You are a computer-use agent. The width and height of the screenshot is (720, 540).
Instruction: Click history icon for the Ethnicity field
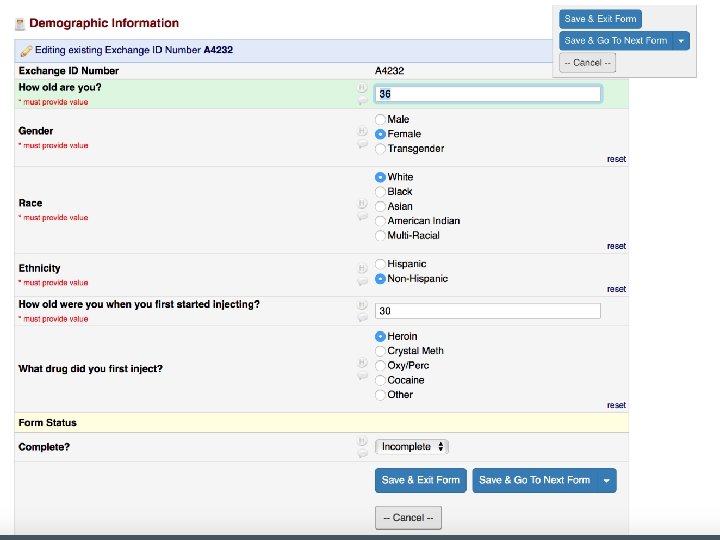[362, 268]
